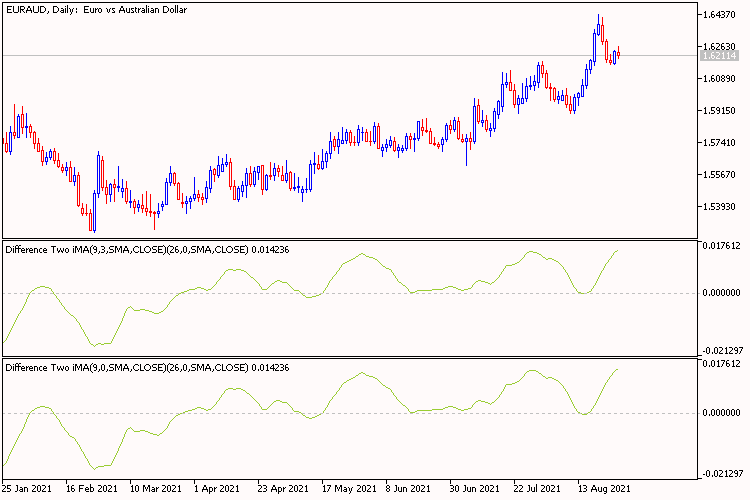Select the 1.64370 price scale value
Image resolution: width=750 pixels, height=500 pixels.
(719, 15)
